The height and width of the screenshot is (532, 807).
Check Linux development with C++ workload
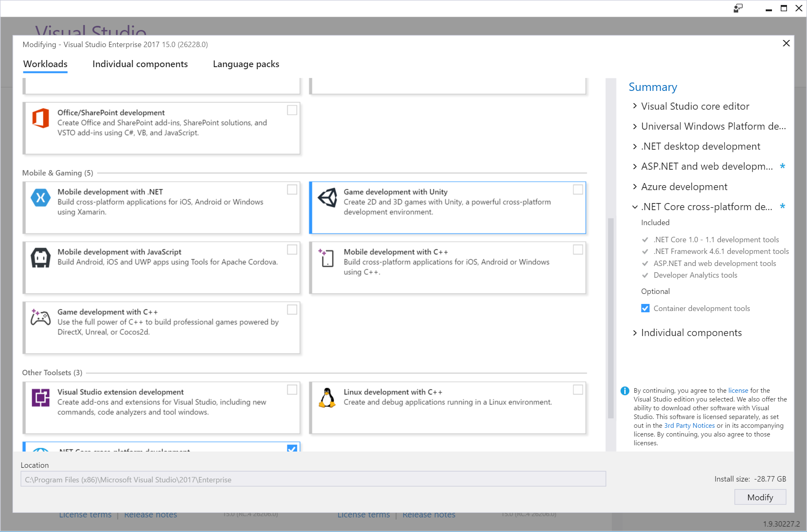tap(578, 390)
